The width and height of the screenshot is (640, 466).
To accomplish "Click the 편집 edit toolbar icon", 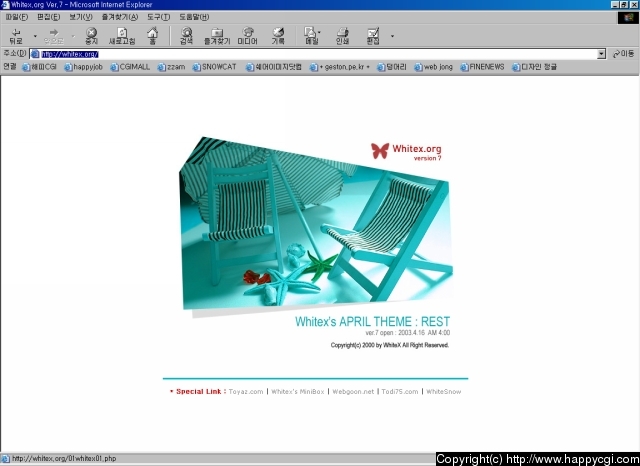I will tap(373, 36).
